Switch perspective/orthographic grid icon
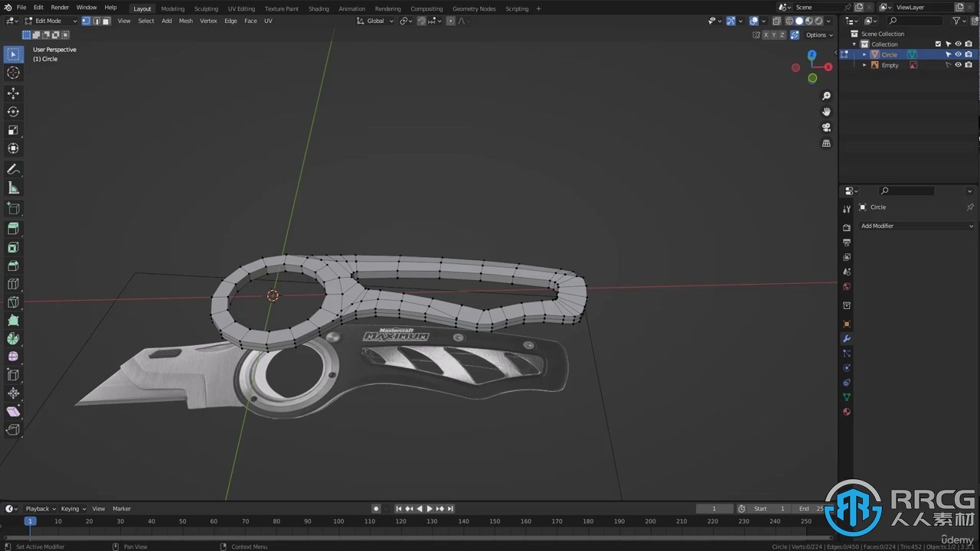This screenshot has width=980, height=551. [826, 143]
